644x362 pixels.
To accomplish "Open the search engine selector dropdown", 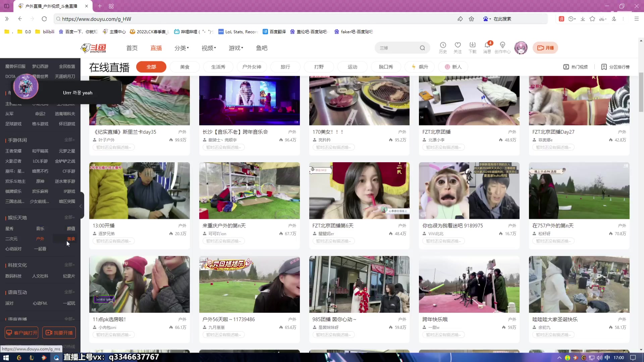I will pos(487,19).
